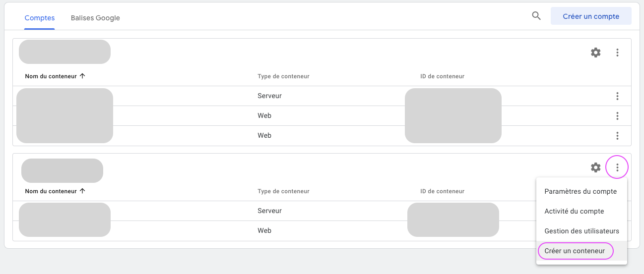This screenshot has height=274, width=644.
Task: Switch to the Balises Google tab
Action: click(x=95, y=18)
